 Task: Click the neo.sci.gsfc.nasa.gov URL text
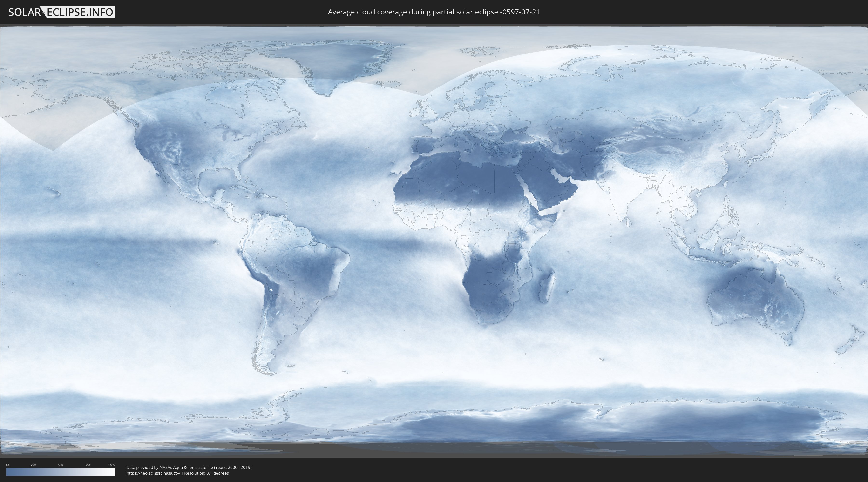coord(153,473)
